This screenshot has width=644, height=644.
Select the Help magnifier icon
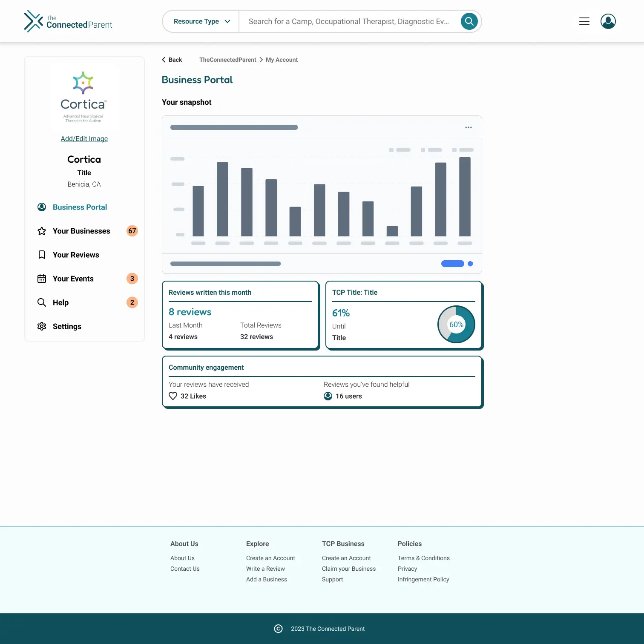pyautogui.click(x=41, y=302)
